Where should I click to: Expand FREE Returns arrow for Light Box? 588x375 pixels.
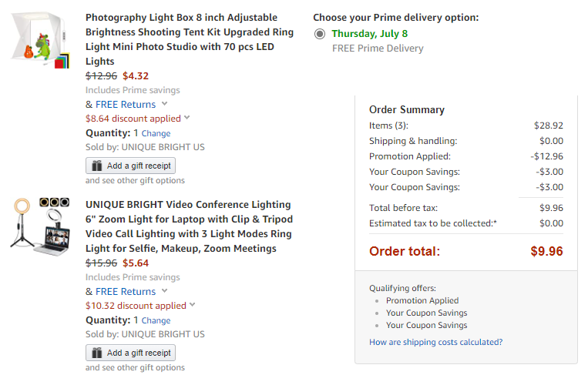164,104
